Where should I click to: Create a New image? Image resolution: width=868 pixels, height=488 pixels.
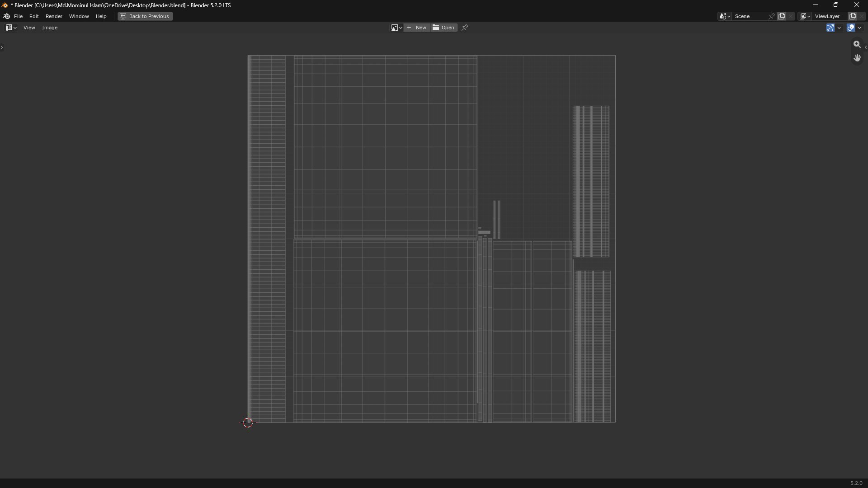pos(417,28)
